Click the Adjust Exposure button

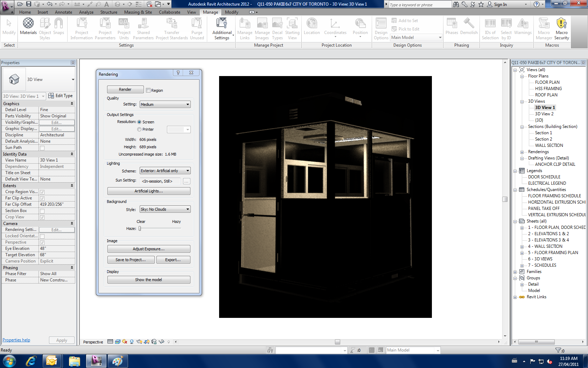coord(148,249)
